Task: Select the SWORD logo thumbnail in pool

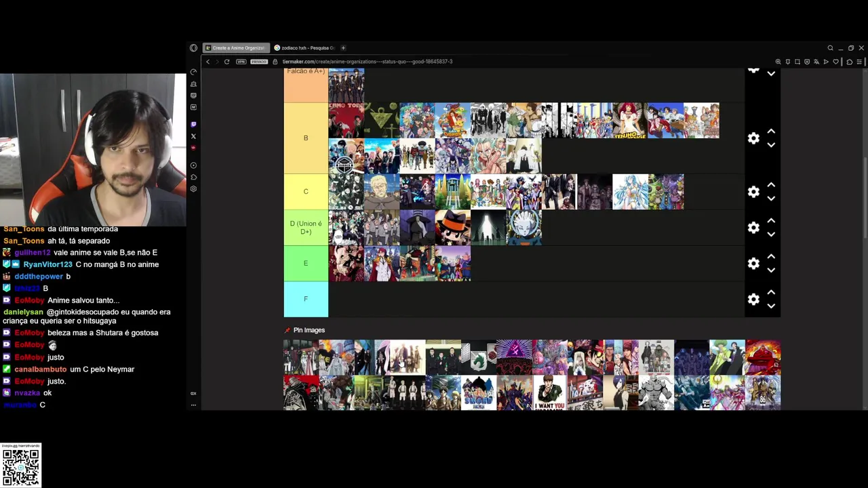Action: pos(479,393)
